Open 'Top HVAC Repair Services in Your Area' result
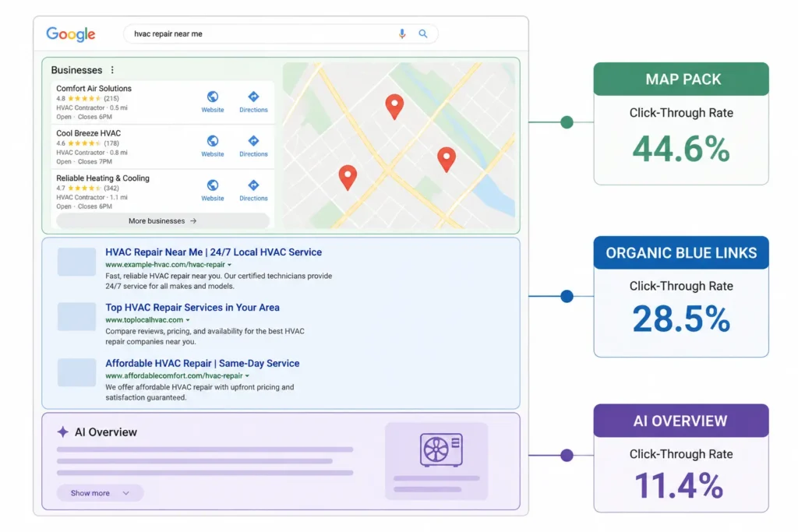Screen dimensions: 798x532 (192, 308)
